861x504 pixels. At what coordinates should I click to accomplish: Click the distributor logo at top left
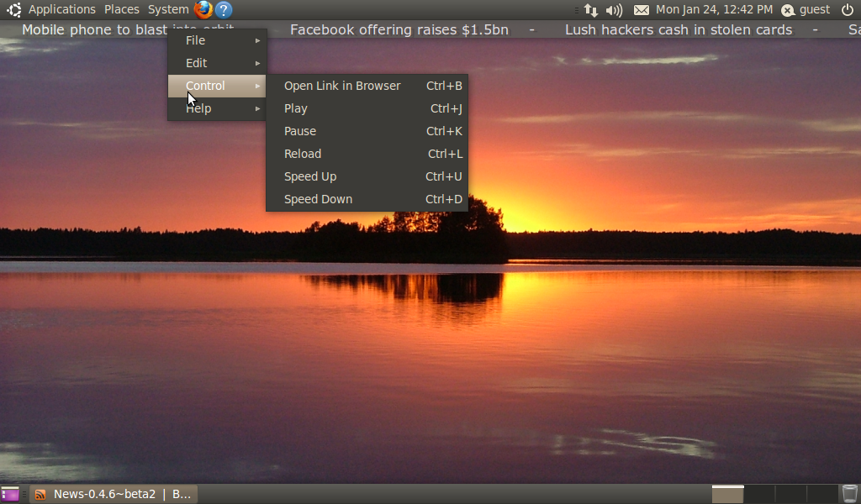(x=13, y=9)
